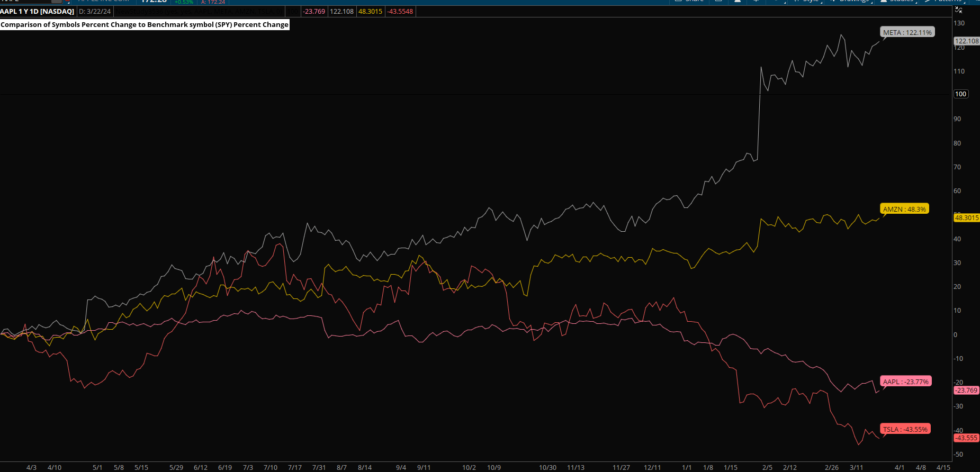Select the META : 122.11% chart bubble

pyautogui.click(x=907, y=32)
